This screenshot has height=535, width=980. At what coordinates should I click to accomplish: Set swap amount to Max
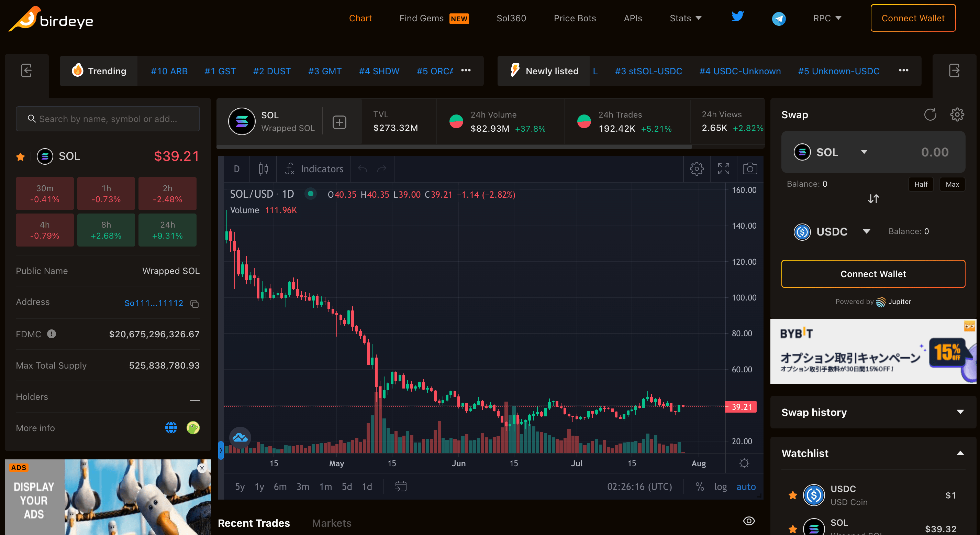(x=952, y=184)
